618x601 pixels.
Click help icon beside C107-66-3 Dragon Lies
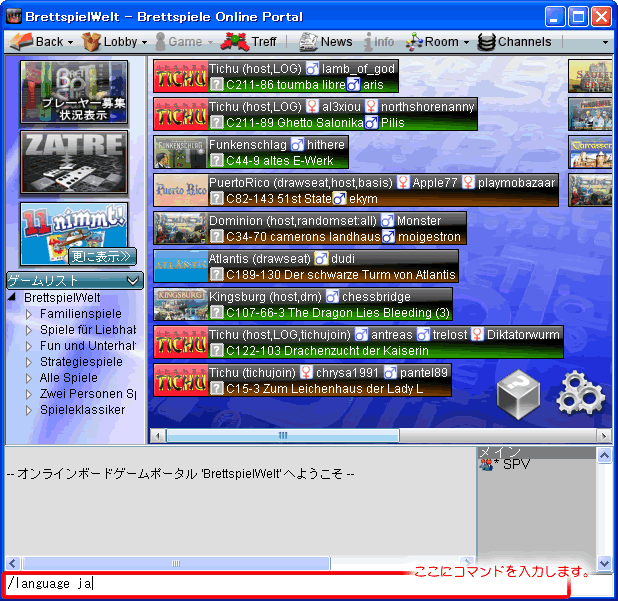click(216, 313)
